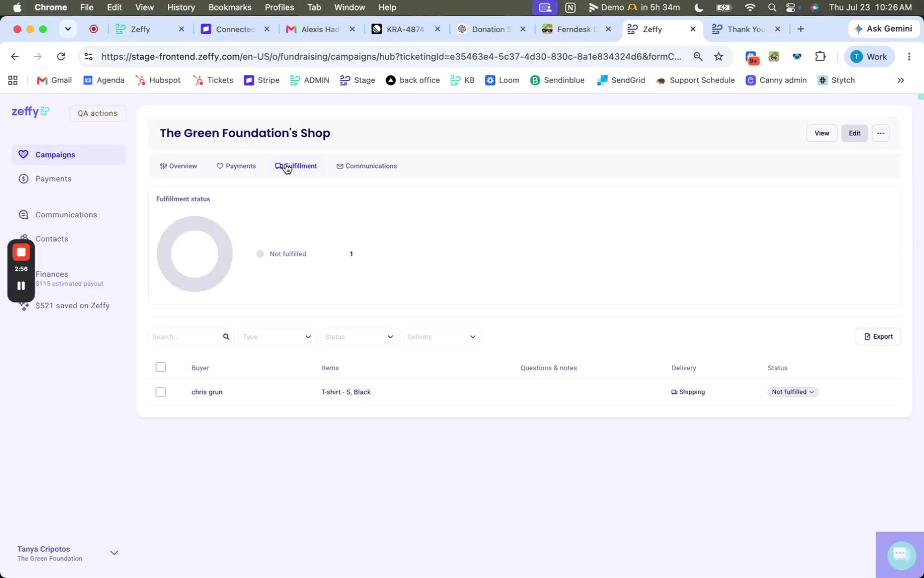Switch to the campaign Communications tab

point(366,166)
